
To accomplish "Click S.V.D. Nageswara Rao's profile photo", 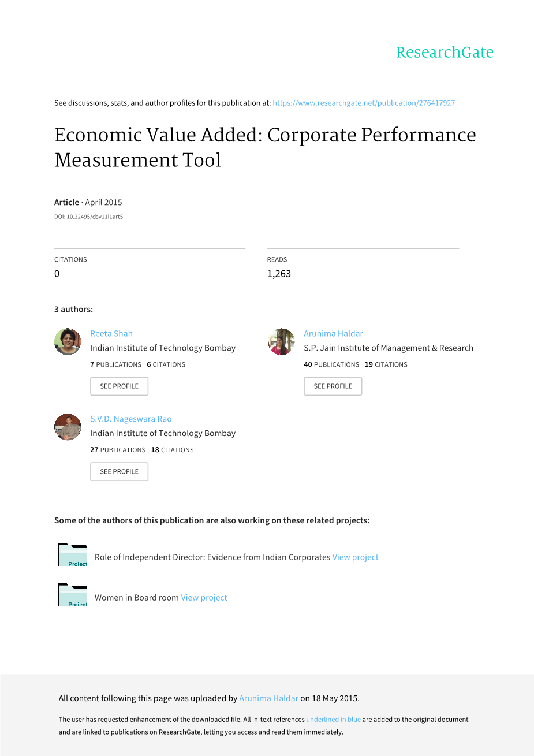I will [x=68, y=427].
